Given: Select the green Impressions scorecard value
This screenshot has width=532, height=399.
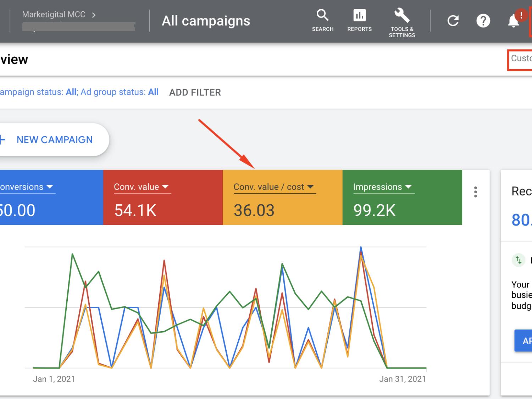Looking at the screenshot, I should click(x=374, y=210).
